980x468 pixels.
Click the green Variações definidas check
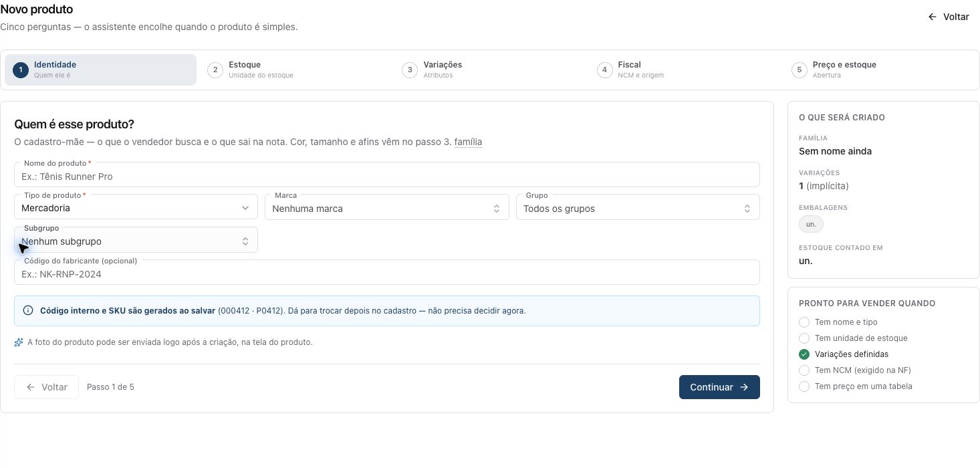[x=804, y=354]
